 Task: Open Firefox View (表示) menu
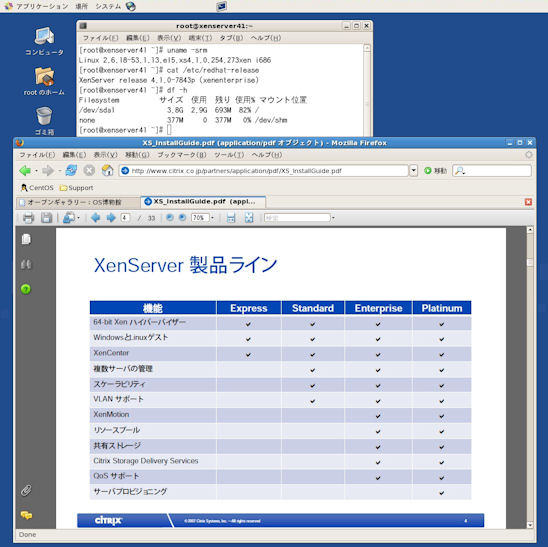(106, 154)
